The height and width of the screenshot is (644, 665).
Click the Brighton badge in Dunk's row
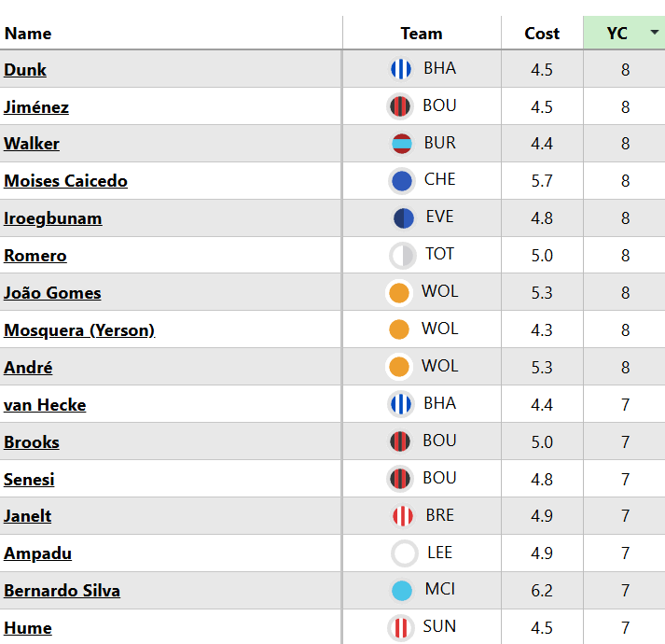tap(400, 69)
